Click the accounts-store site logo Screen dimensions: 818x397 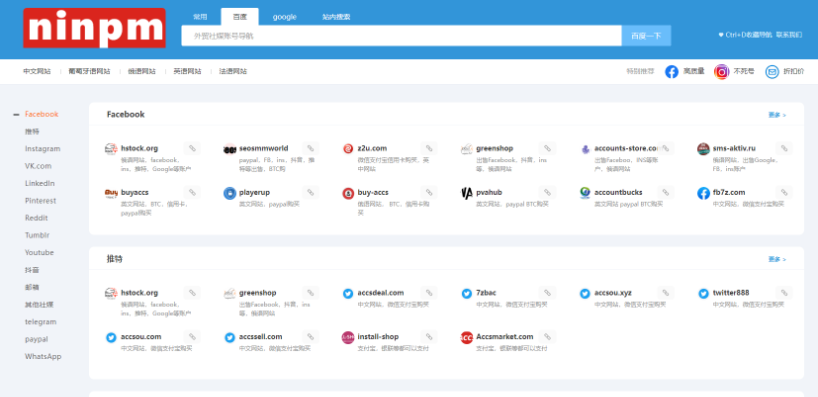[x=585, y=149]
